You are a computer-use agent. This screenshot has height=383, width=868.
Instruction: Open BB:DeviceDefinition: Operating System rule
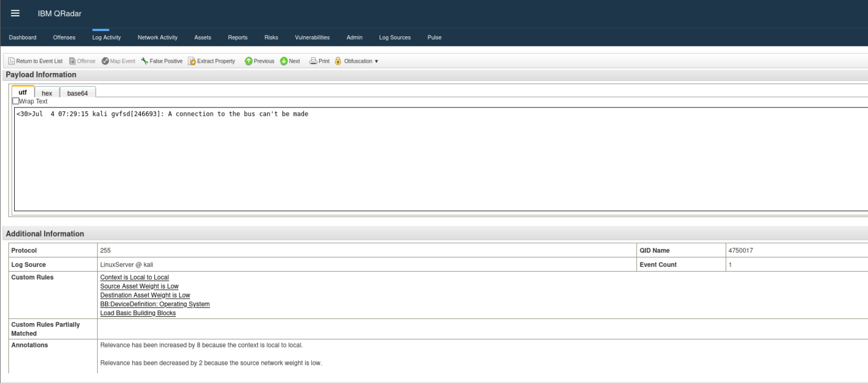pos(155,304)
